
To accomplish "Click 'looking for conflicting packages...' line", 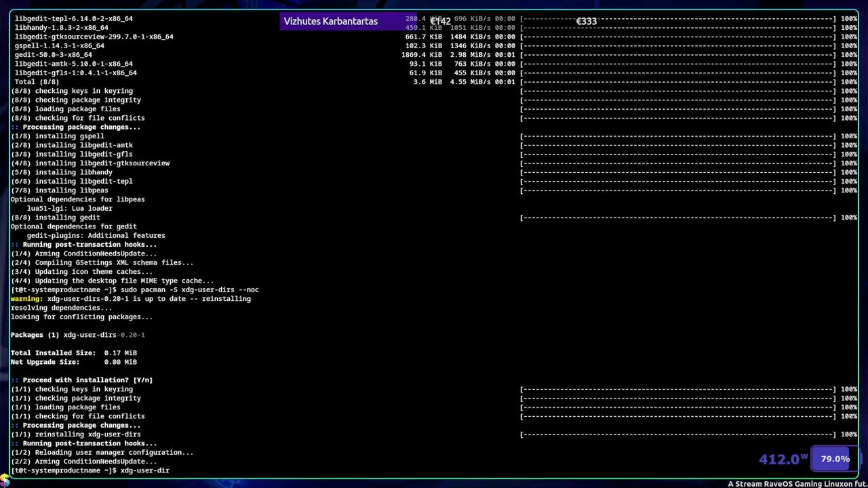I will pyautogui.click(x=81, y=317).
